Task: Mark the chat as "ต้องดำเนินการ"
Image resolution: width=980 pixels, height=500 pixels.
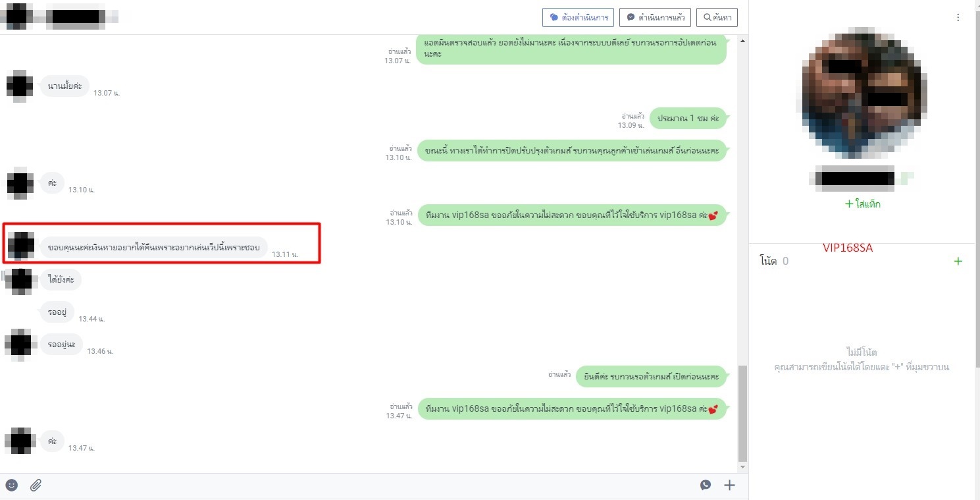Action: point(579,17)
